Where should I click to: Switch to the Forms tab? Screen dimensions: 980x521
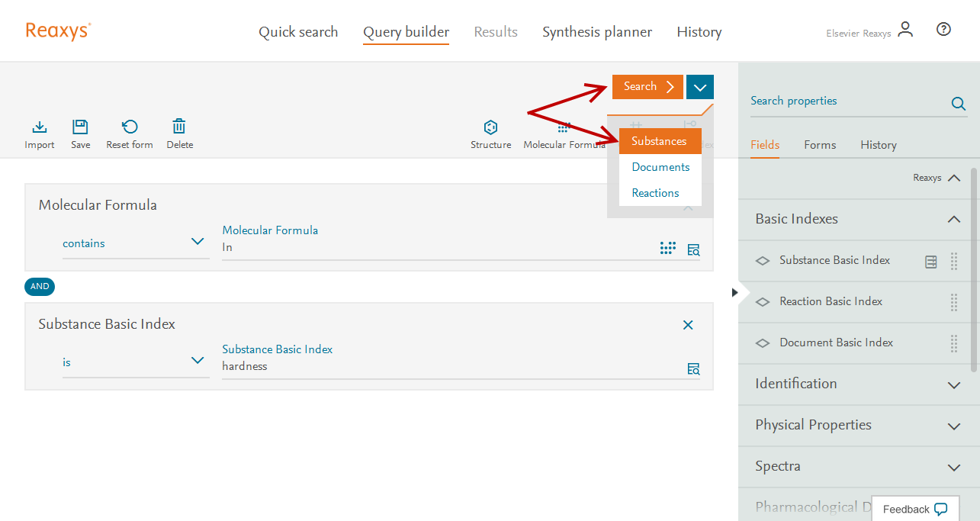point(820,145)
